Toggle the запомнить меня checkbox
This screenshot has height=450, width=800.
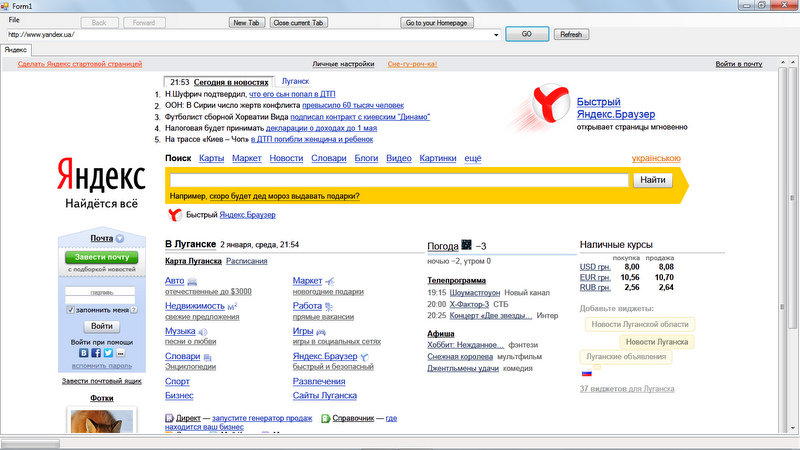coord(70,310)
